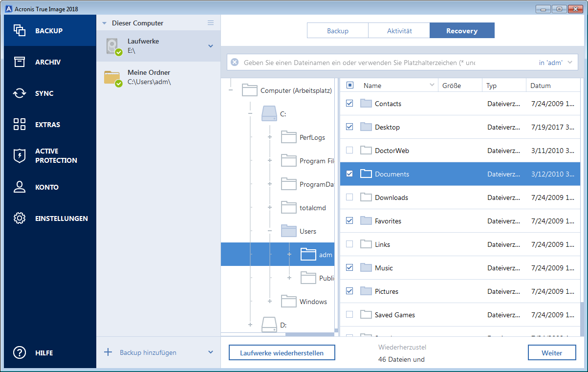
Task: Switch to the Aktivität tab
Action: point(399,30)
